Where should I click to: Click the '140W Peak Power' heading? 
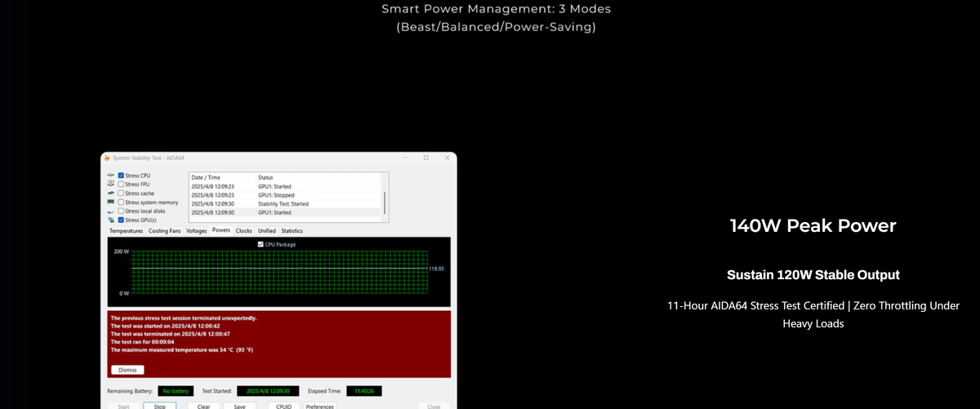813,226
